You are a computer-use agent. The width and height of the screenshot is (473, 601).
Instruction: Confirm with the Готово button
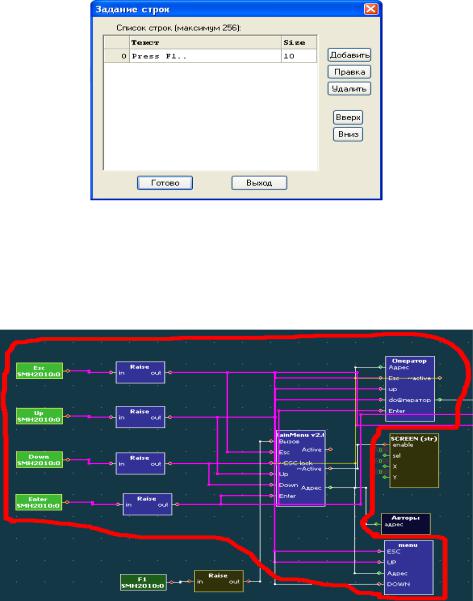pyautogui.click(x=165, y=183)
